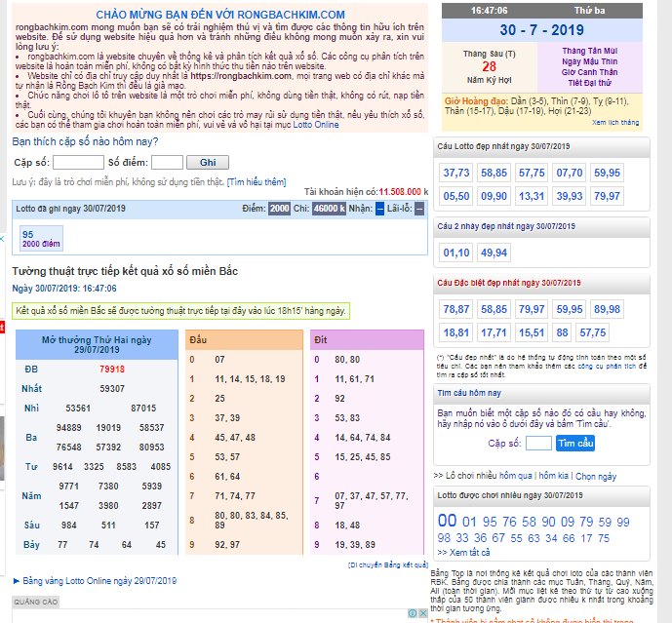Viewport: 672px width, 623px height.
Task: Focus the Số điểm input field
Action: 167,163
